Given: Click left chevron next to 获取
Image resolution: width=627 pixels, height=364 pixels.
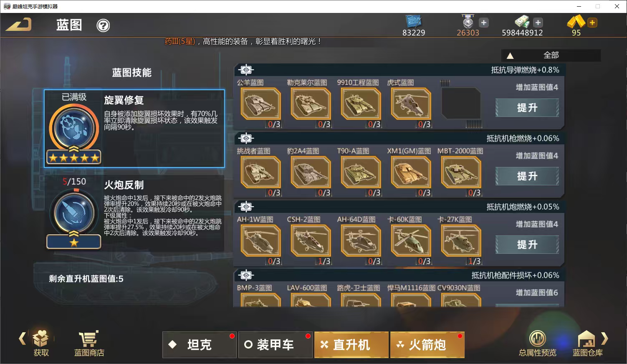Looking at the screenshot, I should [22, 338].
